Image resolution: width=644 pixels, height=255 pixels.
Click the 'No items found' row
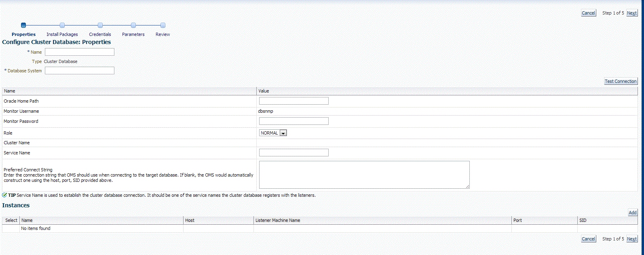[x=320, y=228]
